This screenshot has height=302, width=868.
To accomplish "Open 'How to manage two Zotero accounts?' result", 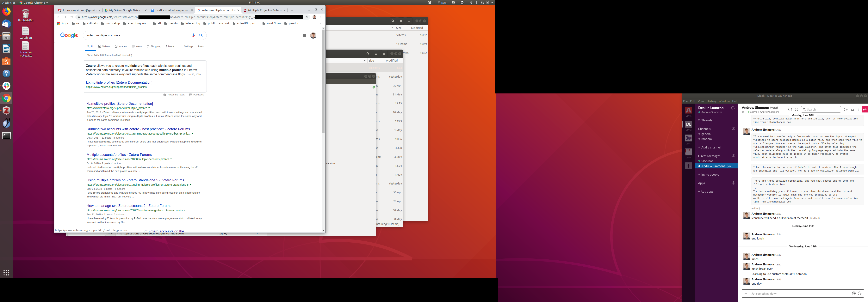I will pos(129,206).
